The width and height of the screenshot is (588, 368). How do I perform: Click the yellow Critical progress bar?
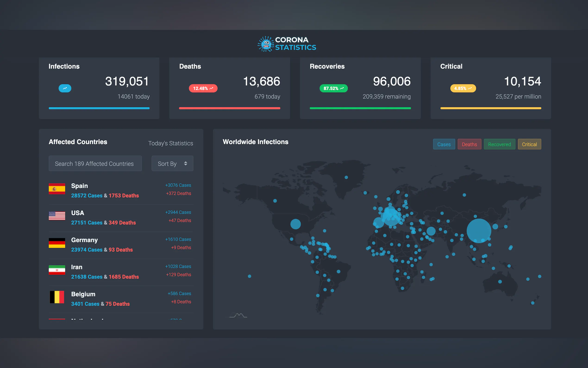click(491, 108)
